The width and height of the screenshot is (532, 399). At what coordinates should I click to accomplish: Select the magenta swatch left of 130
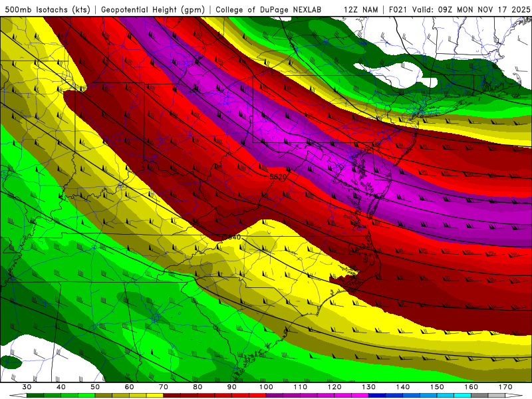pos(360,395)
